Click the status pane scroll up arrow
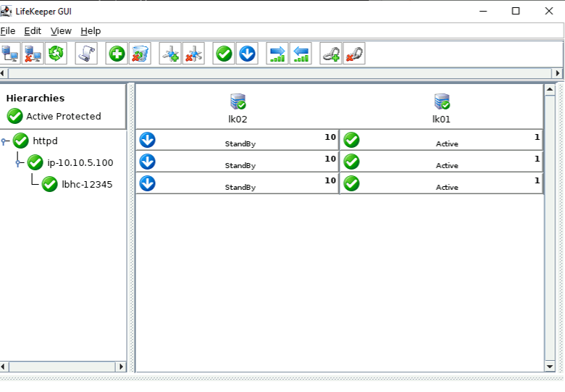This screenshot has width=565, height=392. (x=550, y=89)
